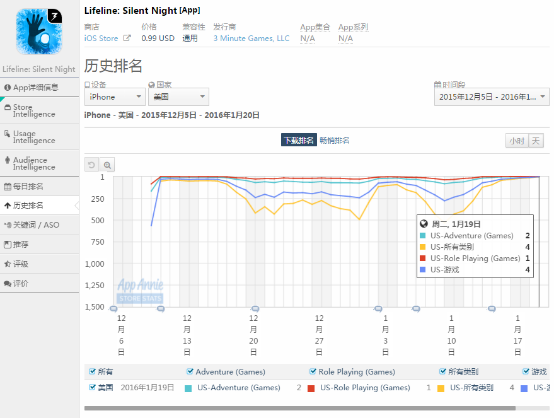The height and width of the screenshot is (418, 554).
Task: Switch to the 畅销排名 tab
Action: pos(334,140)
